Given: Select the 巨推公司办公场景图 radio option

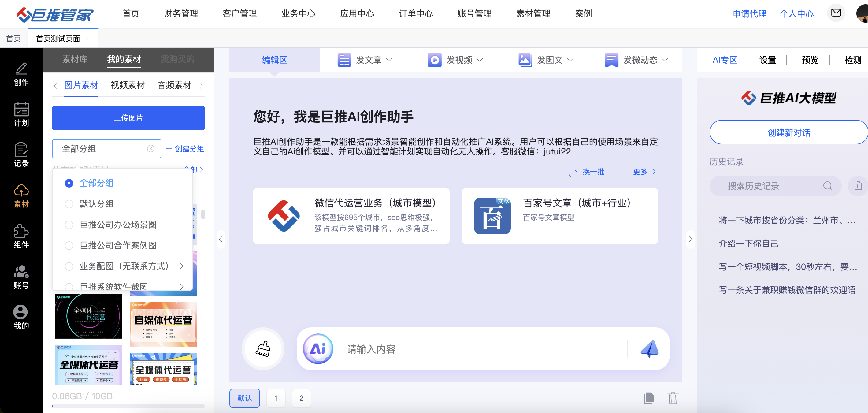Looking at the screenshot, I should [69, 225].
